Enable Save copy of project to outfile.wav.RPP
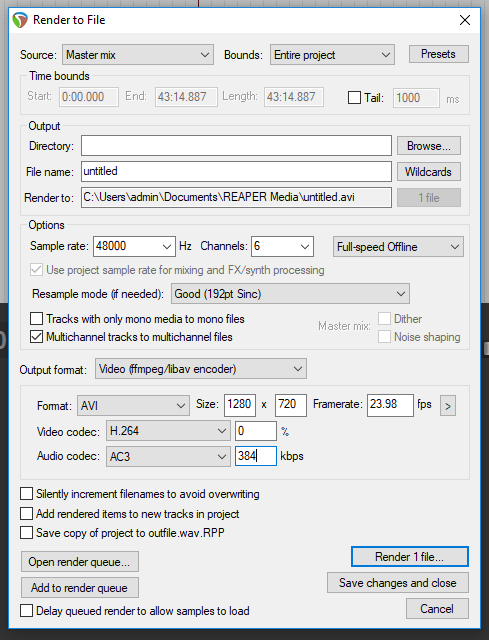Image resolution: width=489 pixels, height=640 pixels. (x=27, y=533)
